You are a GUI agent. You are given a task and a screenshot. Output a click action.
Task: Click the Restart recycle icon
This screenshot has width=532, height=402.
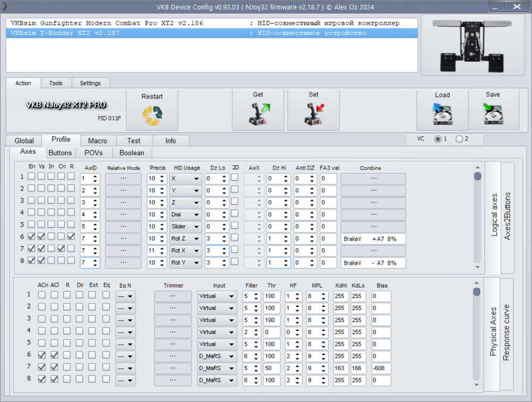click(152, 116)
